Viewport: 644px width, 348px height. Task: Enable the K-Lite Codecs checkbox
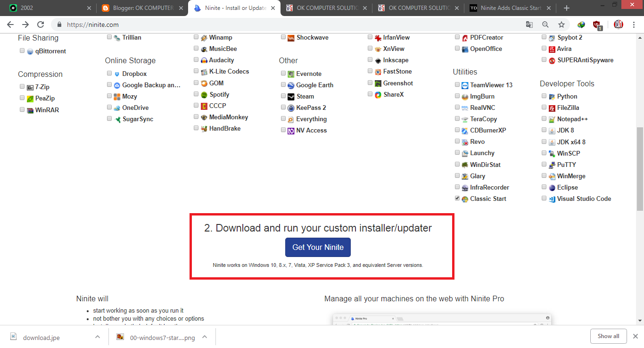pyautogui.click(x=196, y=71)
